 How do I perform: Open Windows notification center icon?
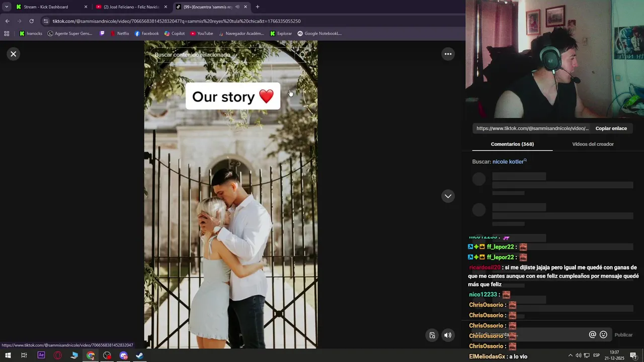pos(633,355)
